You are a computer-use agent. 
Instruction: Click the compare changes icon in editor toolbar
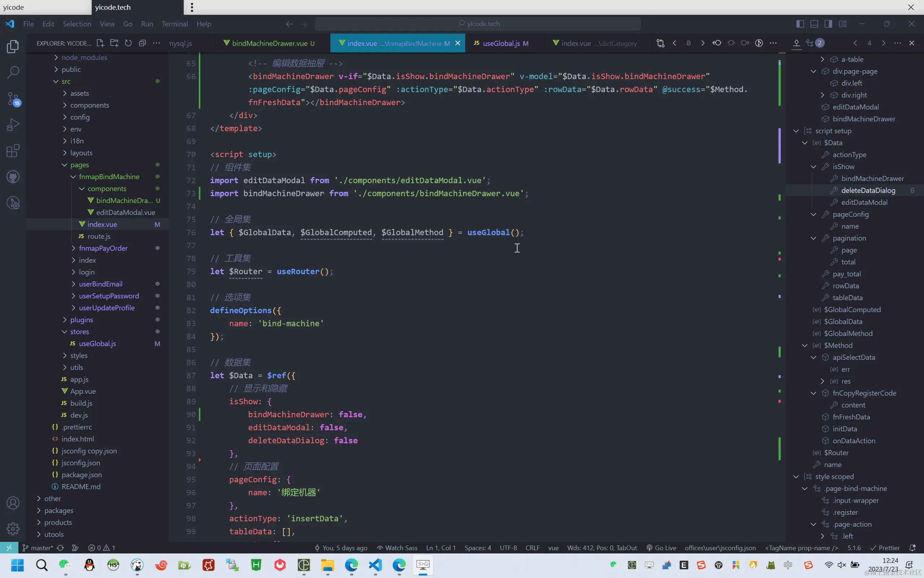(x=661, y=43)
